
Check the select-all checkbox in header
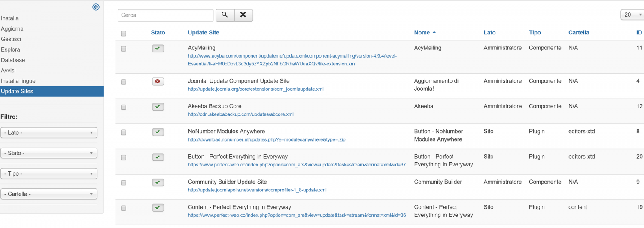click(124, 34)
